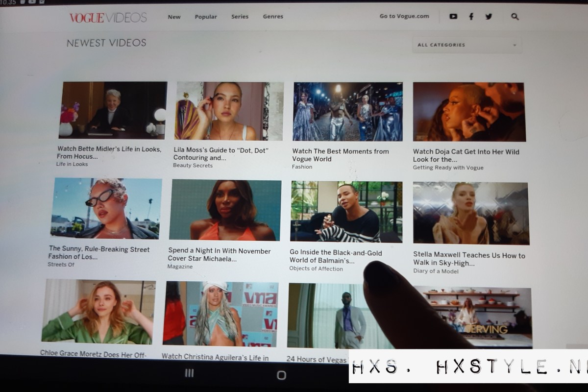Viewport: 588px width, 392px height.
Task: Open the Series navigation item
Action: pyautogui.click(x=240, y=17)
